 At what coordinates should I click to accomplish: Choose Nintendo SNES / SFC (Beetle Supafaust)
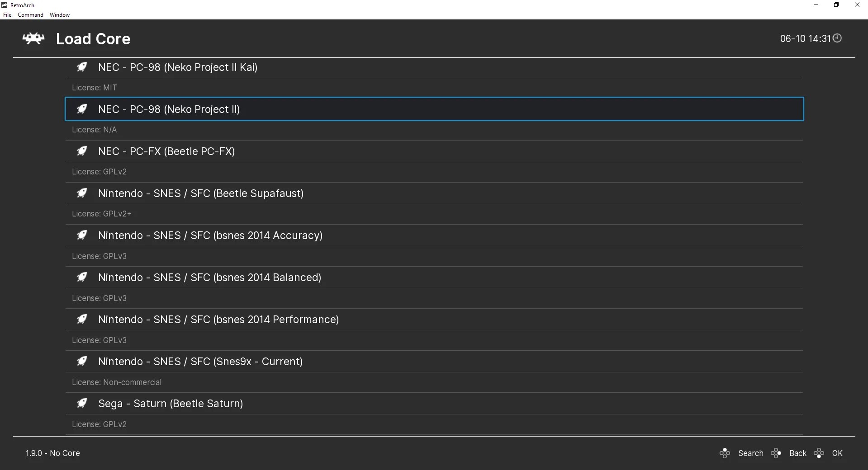[434, 193]
